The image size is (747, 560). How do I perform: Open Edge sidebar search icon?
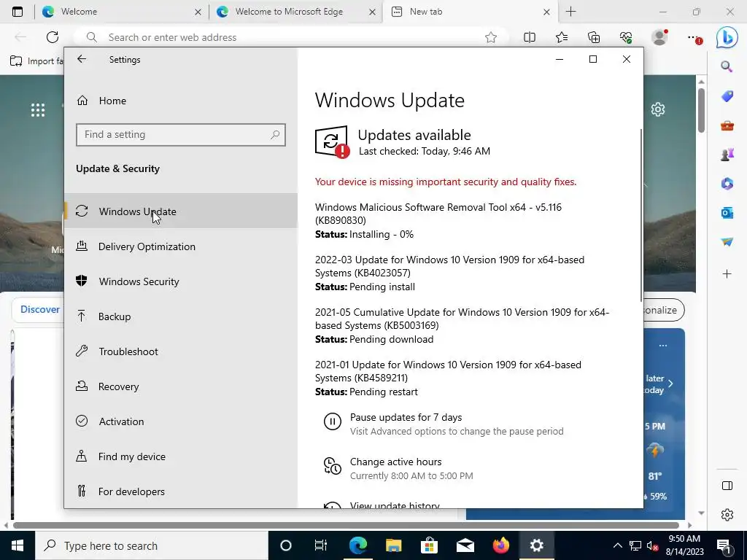click(x=727, y=66)
